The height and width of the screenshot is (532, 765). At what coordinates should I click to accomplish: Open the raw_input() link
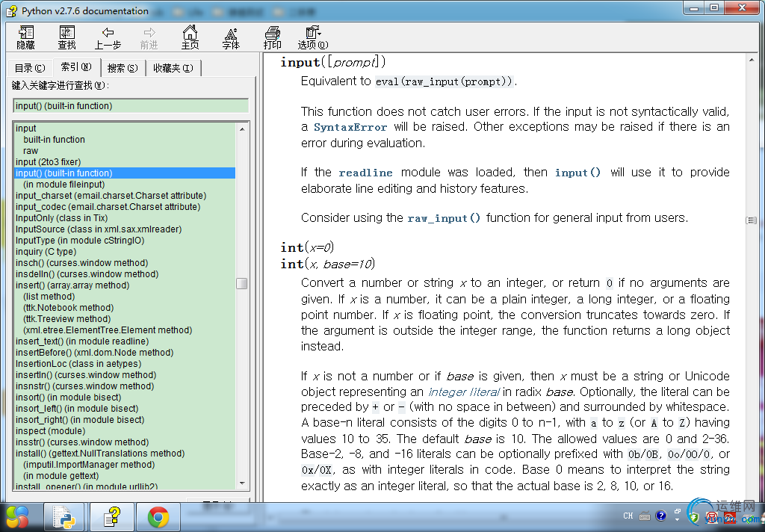(444, 218)
